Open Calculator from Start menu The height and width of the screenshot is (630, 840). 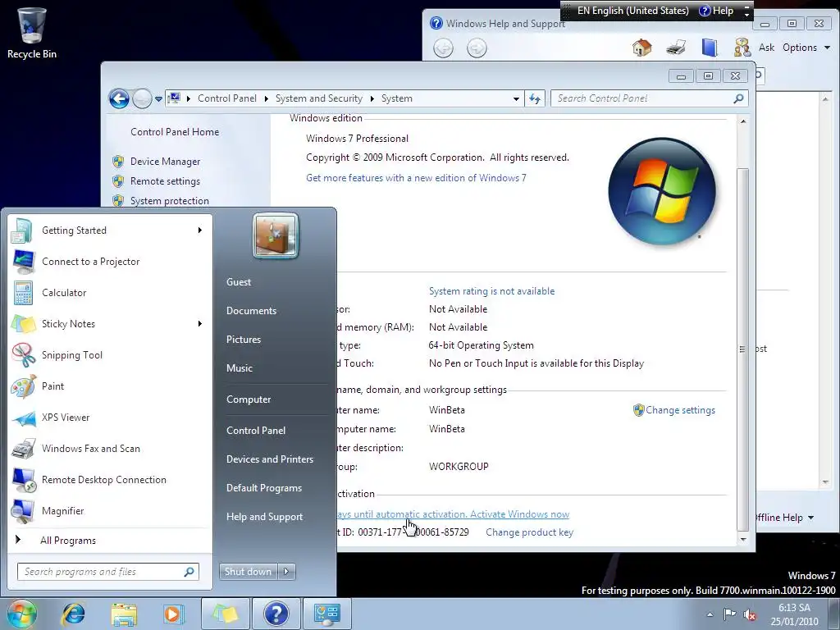click(x=110, y=293)
